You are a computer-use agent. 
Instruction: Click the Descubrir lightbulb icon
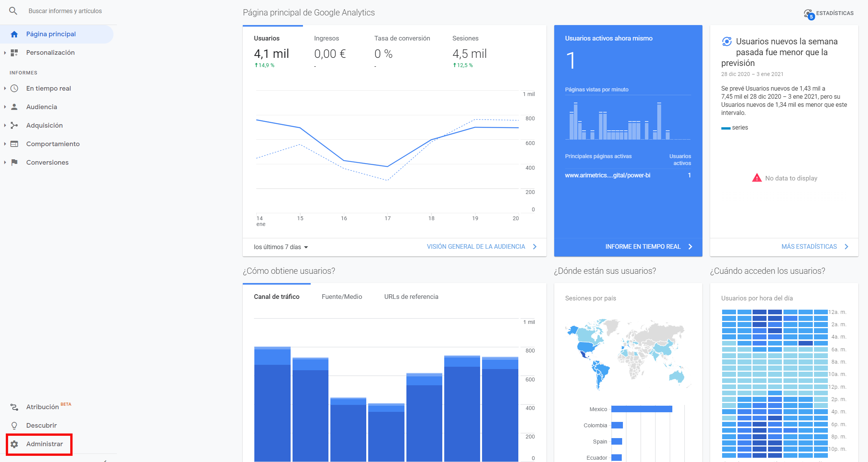click(x=14, y=425)
